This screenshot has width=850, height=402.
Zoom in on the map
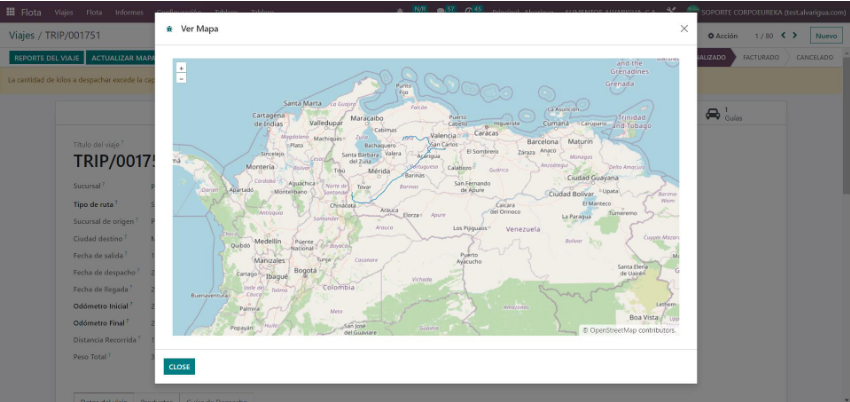tap(181, 68)
